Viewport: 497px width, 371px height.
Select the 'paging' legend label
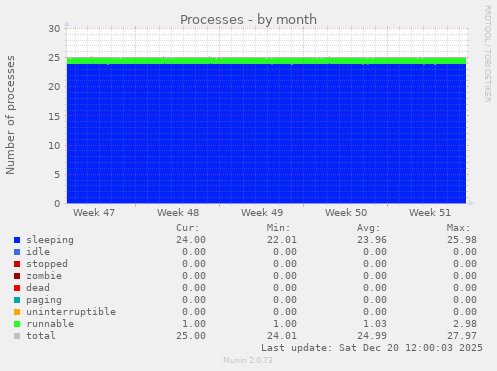pos(44,300)
